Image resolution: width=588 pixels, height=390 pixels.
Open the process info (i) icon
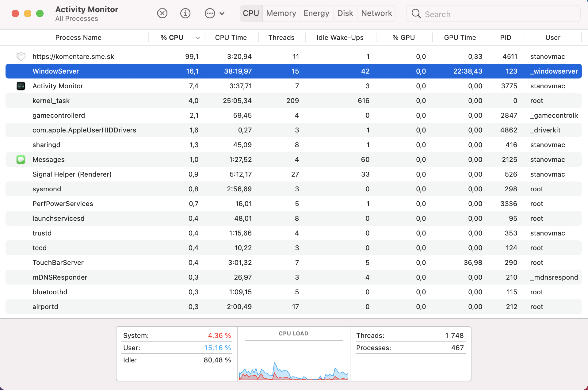pos(185,13)
